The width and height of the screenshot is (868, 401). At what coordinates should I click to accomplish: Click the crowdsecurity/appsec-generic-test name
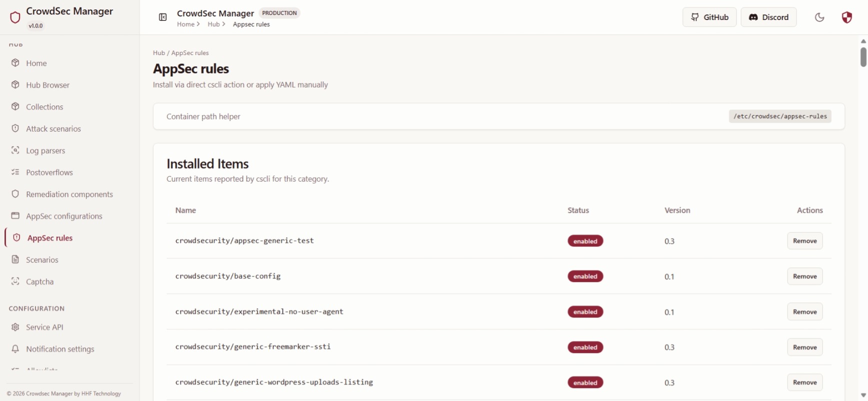[x=245, y=240]
